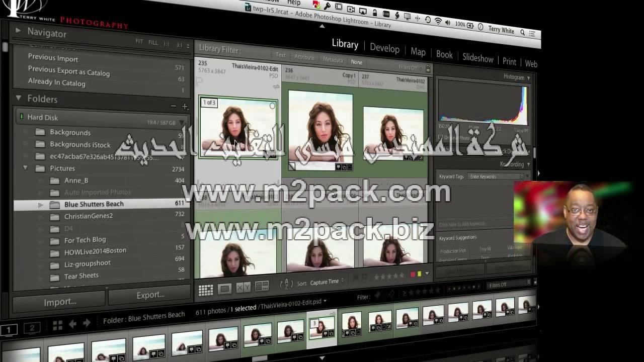
Task: Click volume icon in menu bar
Action: (448, 23)
